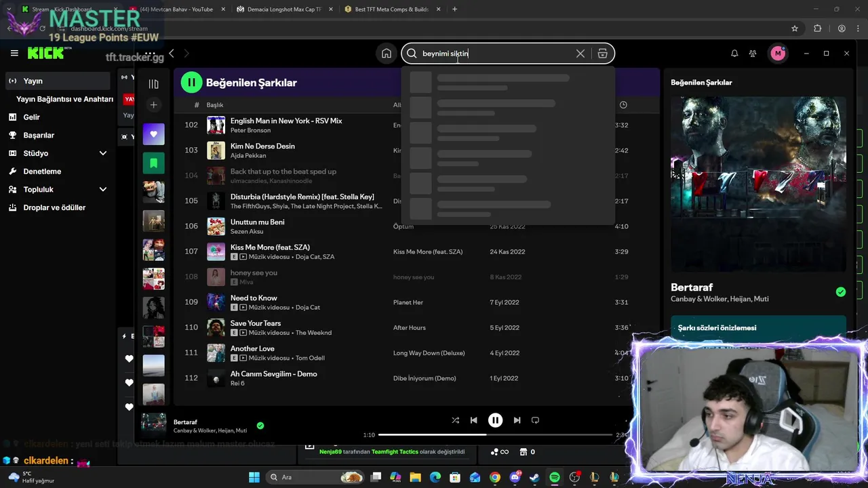This screenshot has height=488, width=868.
Task: Click the magnifier icon in Spotify search
Action: point(412,54)
